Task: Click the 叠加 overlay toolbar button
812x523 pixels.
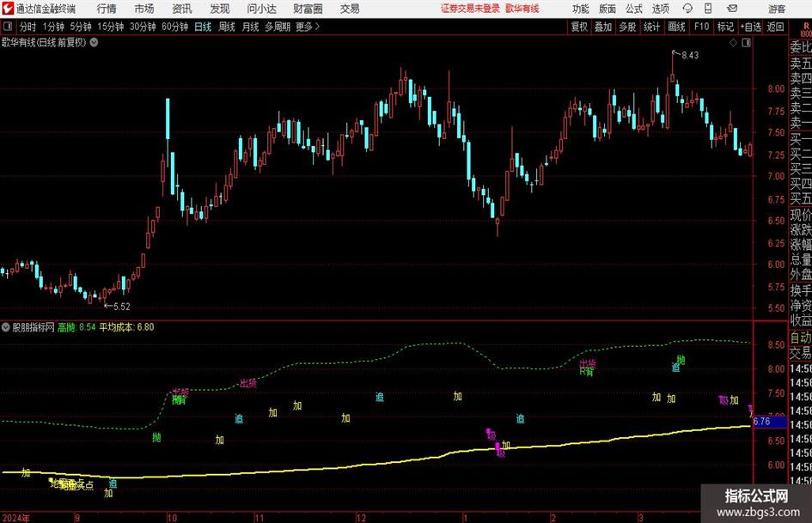Action: 603,27
